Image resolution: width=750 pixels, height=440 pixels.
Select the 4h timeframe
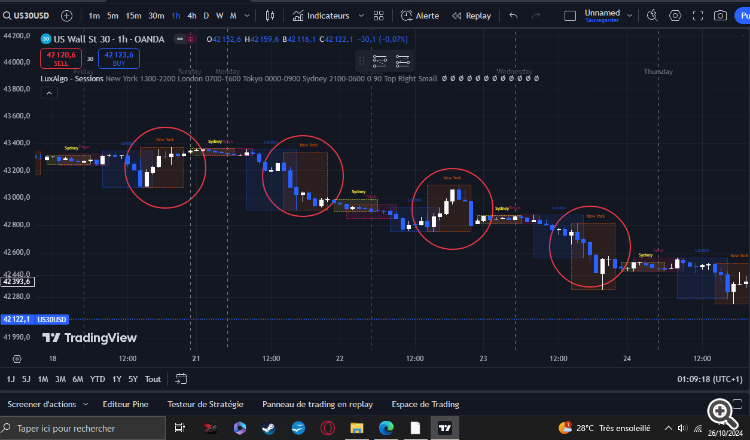point(192,16)
